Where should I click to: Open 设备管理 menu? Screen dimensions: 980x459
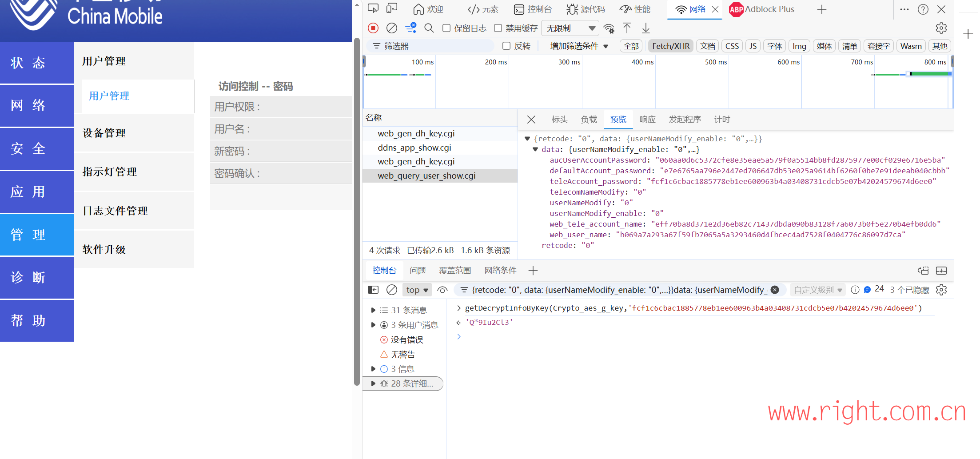[134, 133]
